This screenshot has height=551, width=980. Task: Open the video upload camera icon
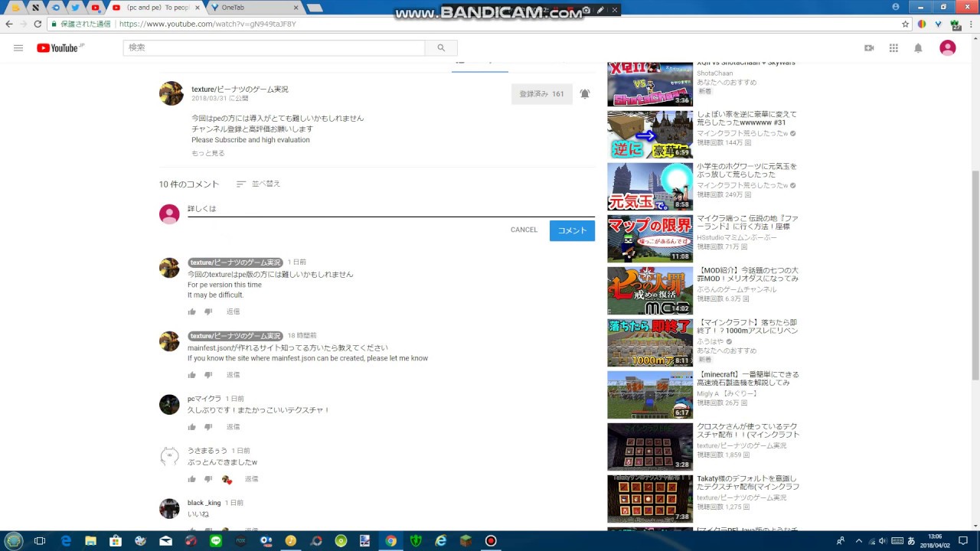(869, 47)
